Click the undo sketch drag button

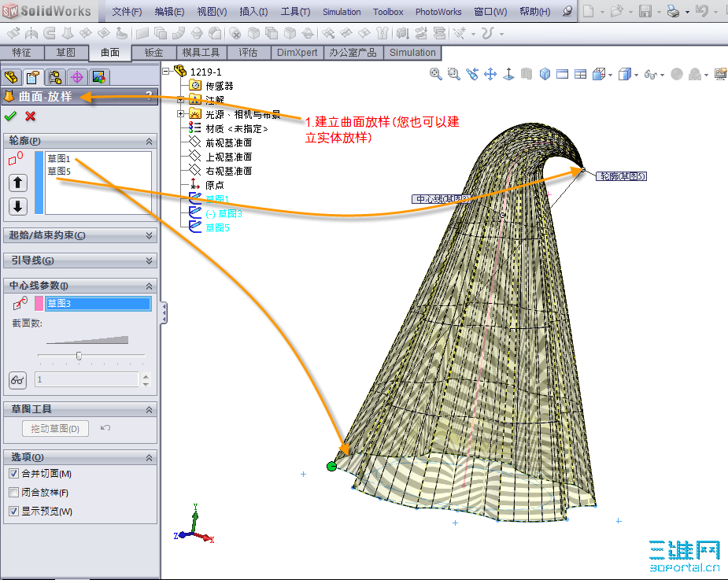pyautogui.click(x=105, y=427)
